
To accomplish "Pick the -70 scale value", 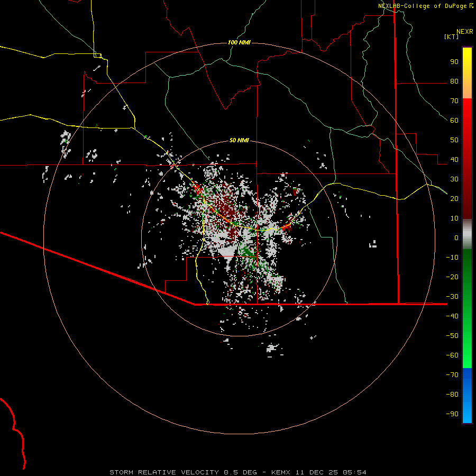I will coord(452,375).
